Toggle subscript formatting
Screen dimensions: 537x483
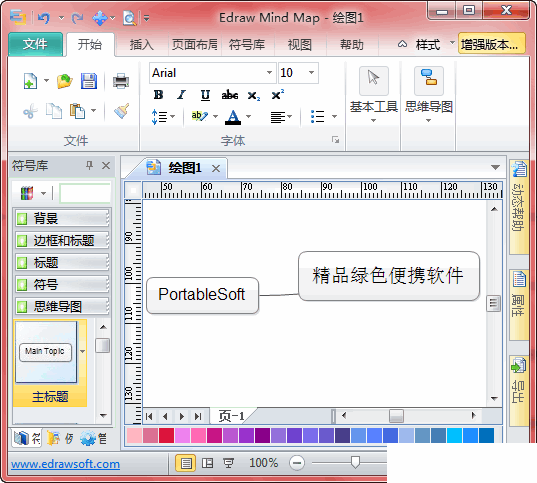click(x=254, y=96)
